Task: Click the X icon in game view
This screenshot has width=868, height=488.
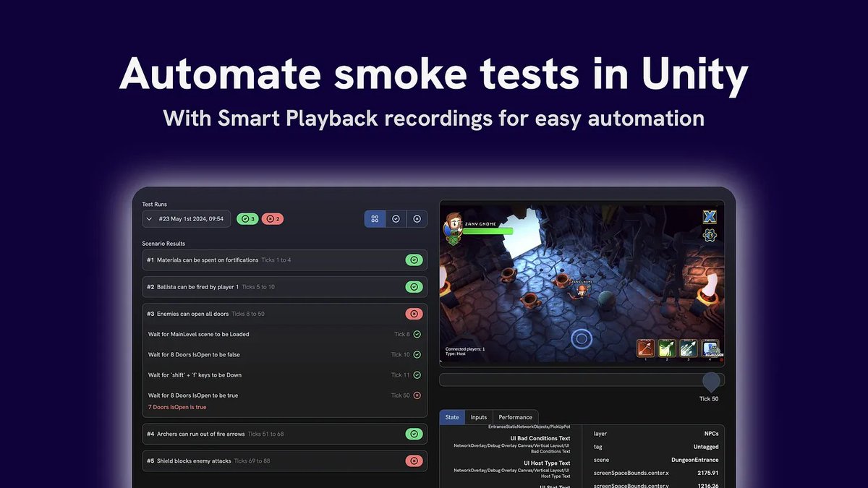Action: click(710, 216)
